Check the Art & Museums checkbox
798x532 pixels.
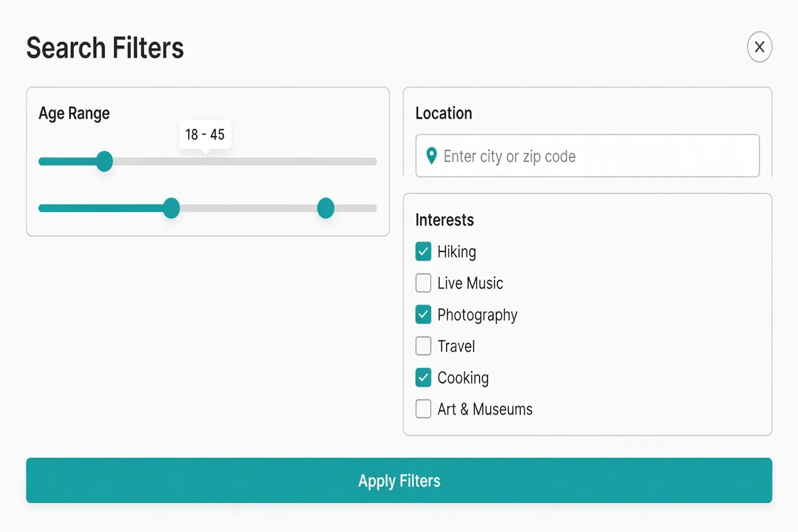[x=423, y=409]
